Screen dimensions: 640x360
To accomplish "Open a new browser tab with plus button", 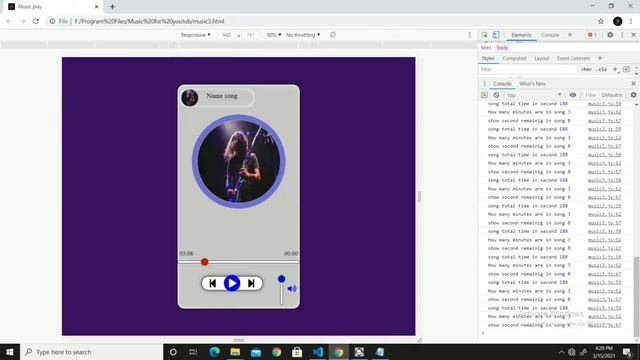I will 112,7.
